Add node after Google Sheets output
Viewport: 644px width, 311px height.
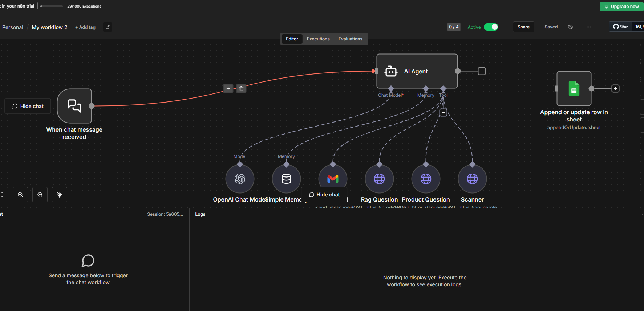click(615, 88)
